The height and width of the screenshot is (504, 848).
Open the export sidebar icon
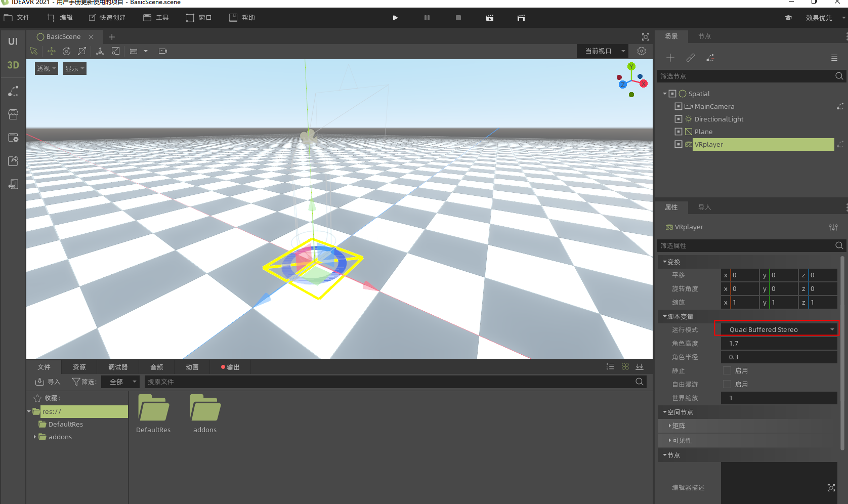click(13, 161)
